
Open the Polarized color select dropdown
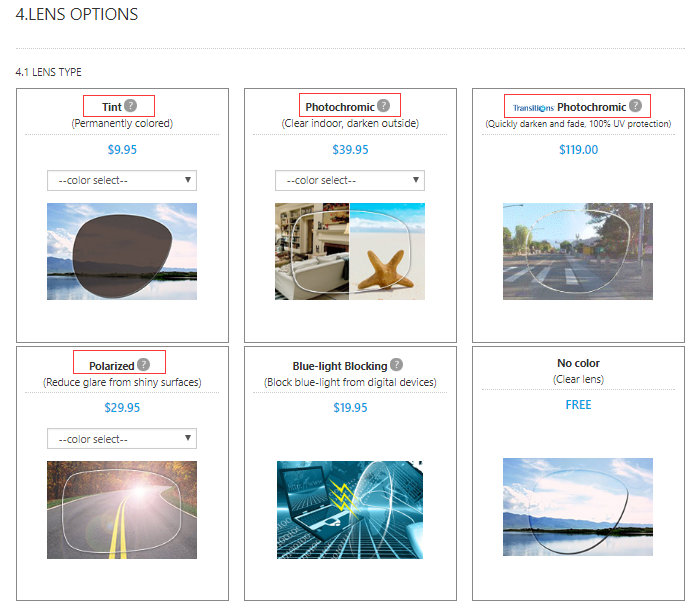point(122,439)
